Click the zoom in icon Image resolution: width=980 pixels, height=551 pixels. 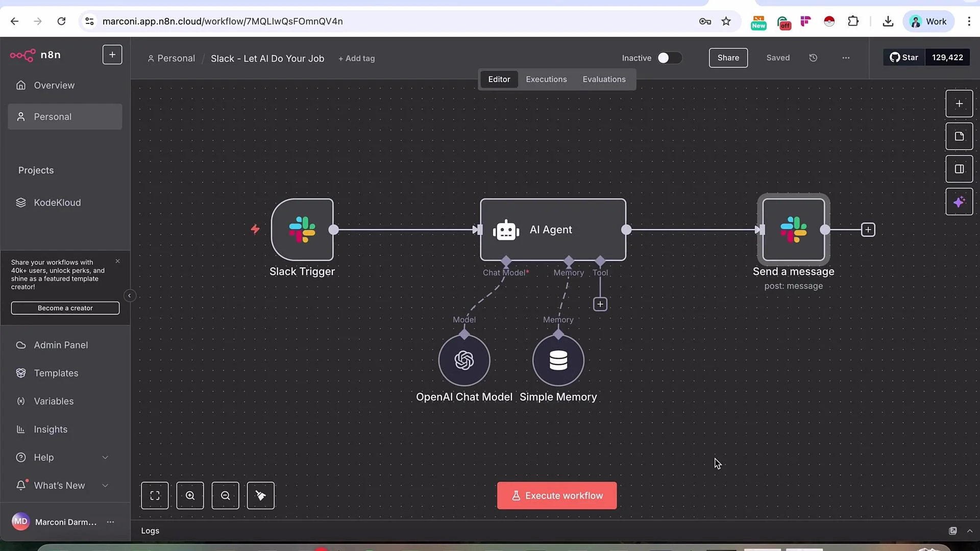(190, 495)
